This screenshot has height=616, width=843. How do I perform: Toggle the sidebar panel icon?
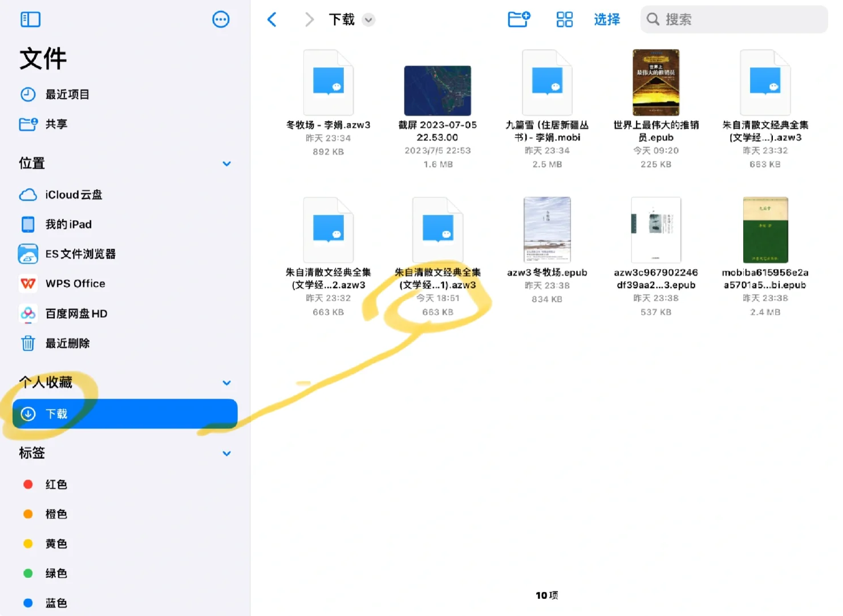[30, 19]
